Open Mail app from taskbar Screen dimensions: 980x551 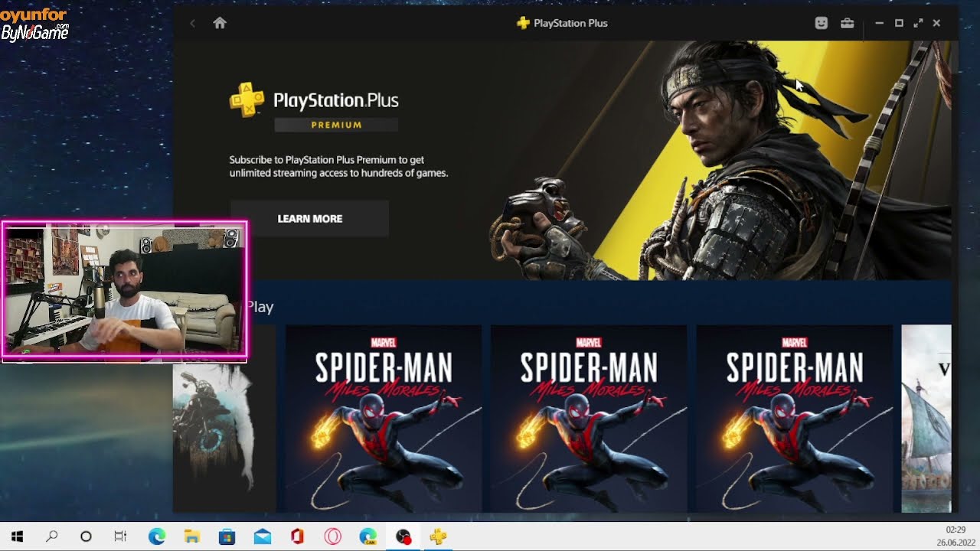262,537
